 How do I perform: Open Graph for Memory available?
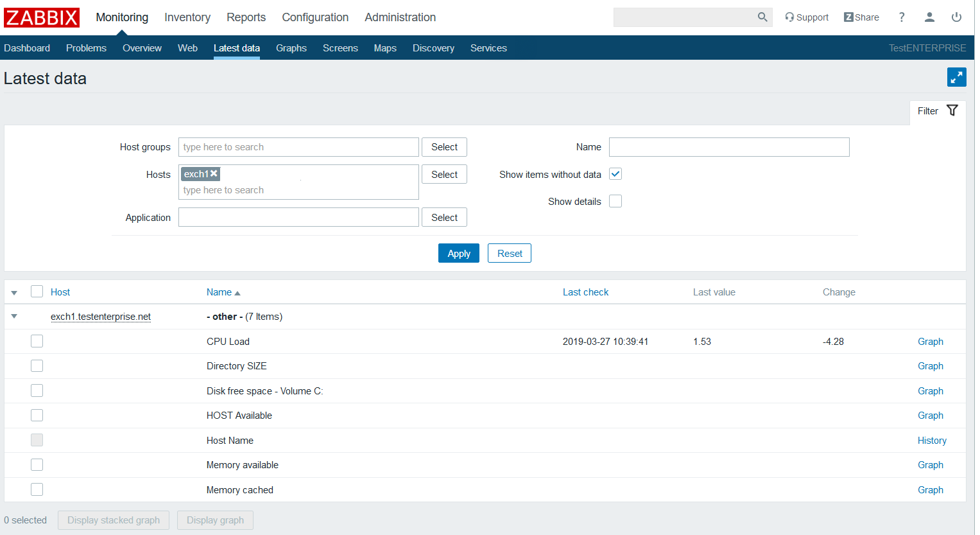coord(930,465)
